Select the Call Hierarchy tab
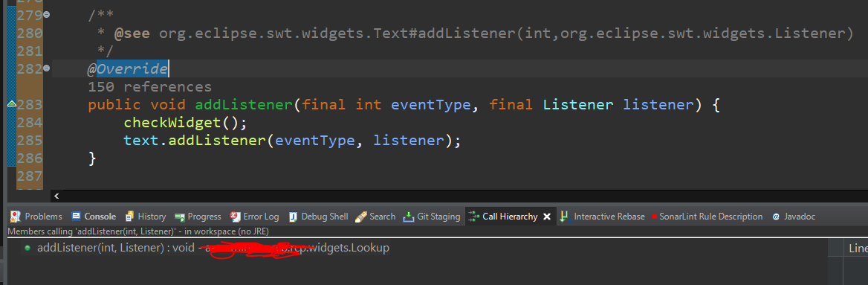The height and width of the screenshot is (285, 868). 510,217
